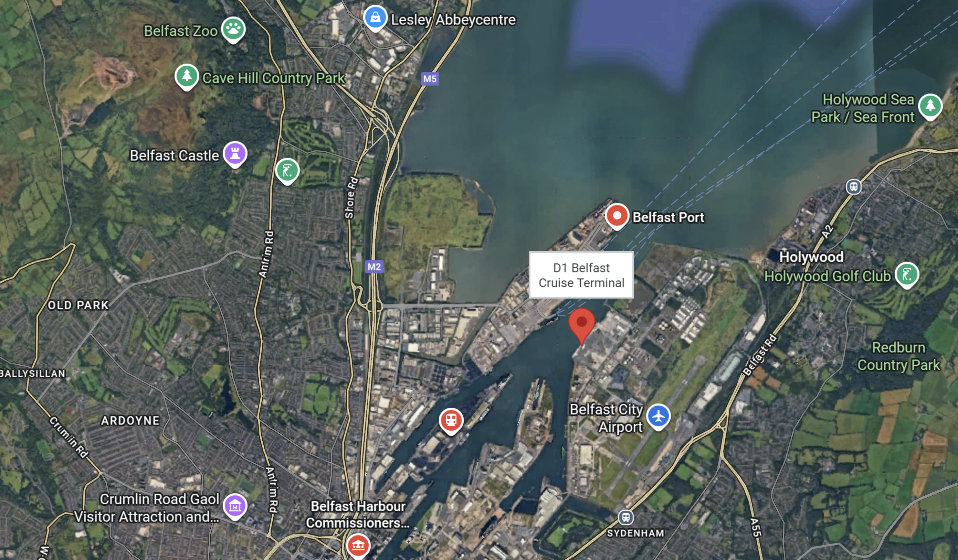Click the Sydenham railway station icon
Screen dimensions: 958x560
pos(626,517)
